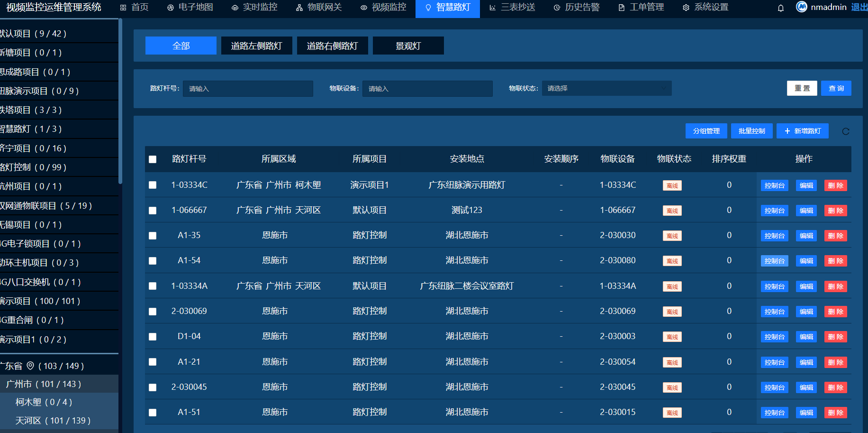Click the 新增路灯 button
Viewport: 868px width, 433px height.
pyautogui.click(x=802, y=131)
